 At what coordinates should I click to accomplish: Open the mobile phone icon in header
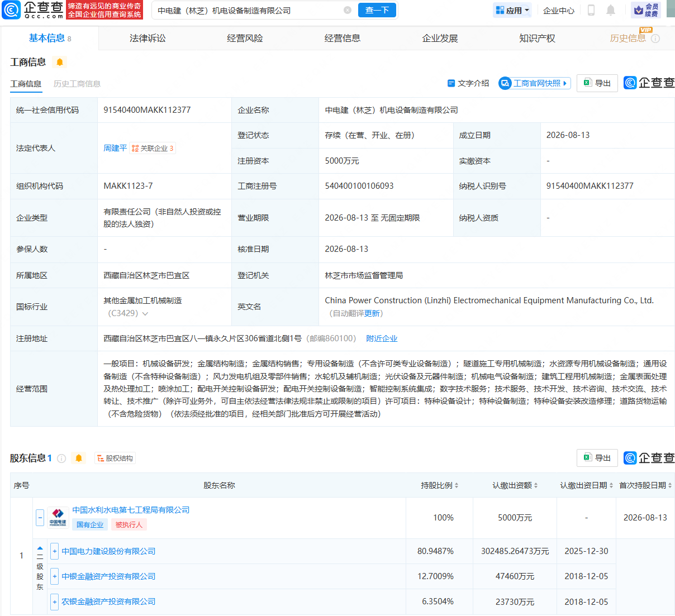(x=591, y=10)
